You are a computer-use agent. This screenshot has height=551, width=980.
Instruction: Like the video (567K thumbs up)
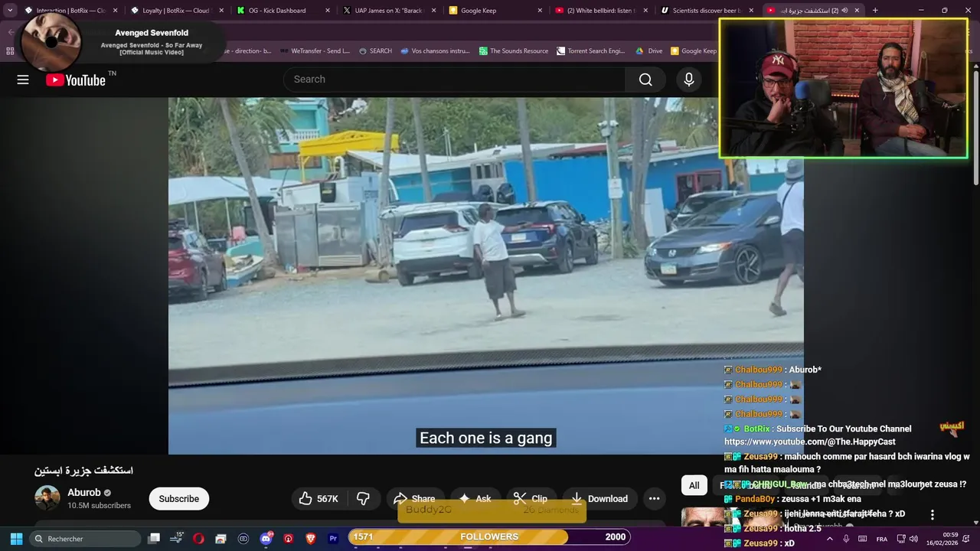click(x=318, y=499)
